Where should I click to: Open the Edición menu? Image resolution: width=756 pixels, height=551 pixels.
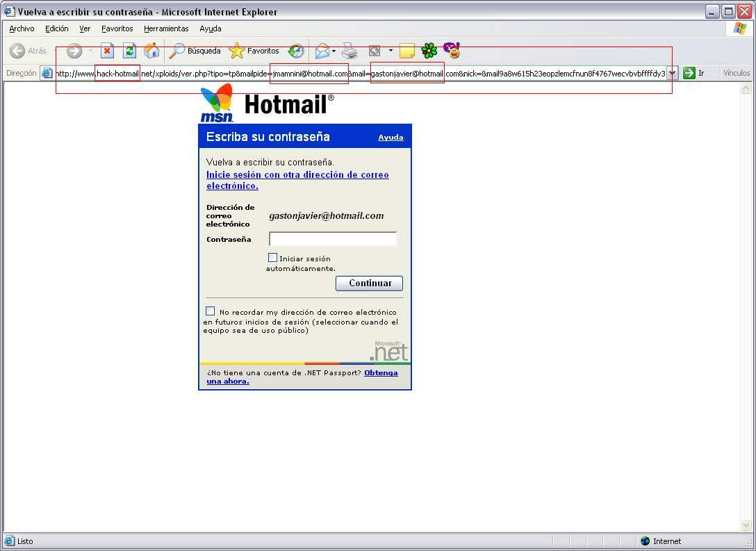57,28
